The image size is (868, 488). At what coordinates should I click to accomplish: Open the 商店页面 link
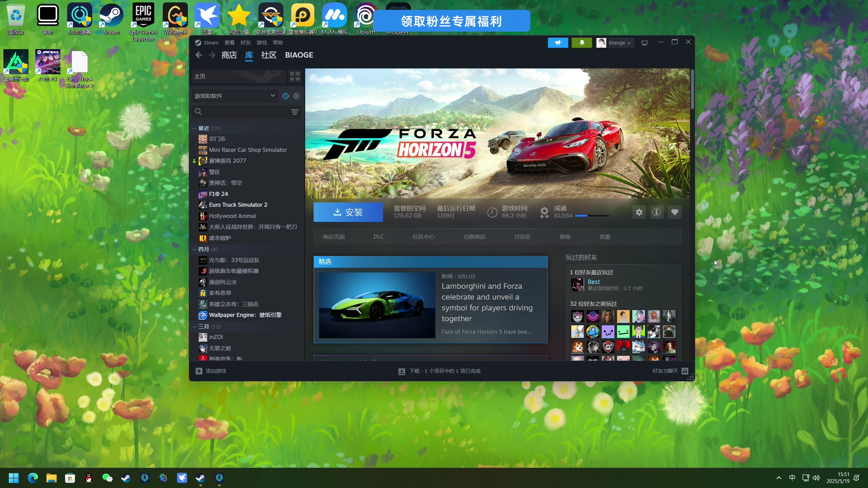[x=334, y=237]
